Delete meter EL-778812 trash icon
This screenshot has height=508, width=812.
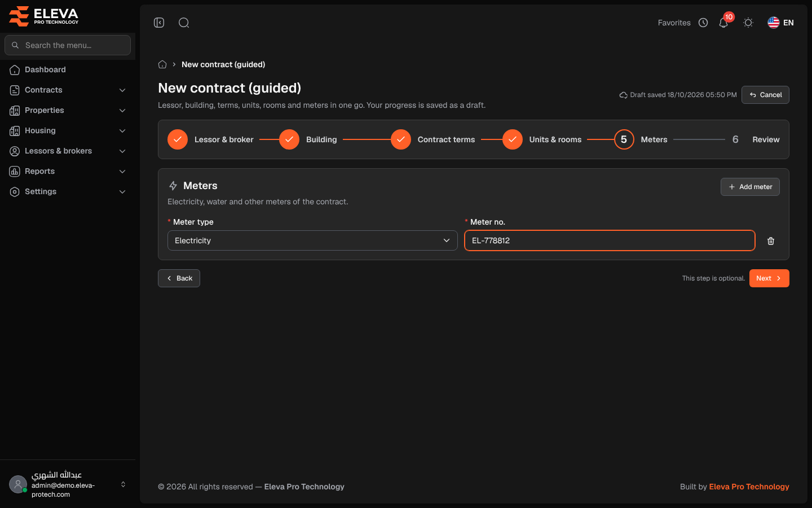(771, 241)
